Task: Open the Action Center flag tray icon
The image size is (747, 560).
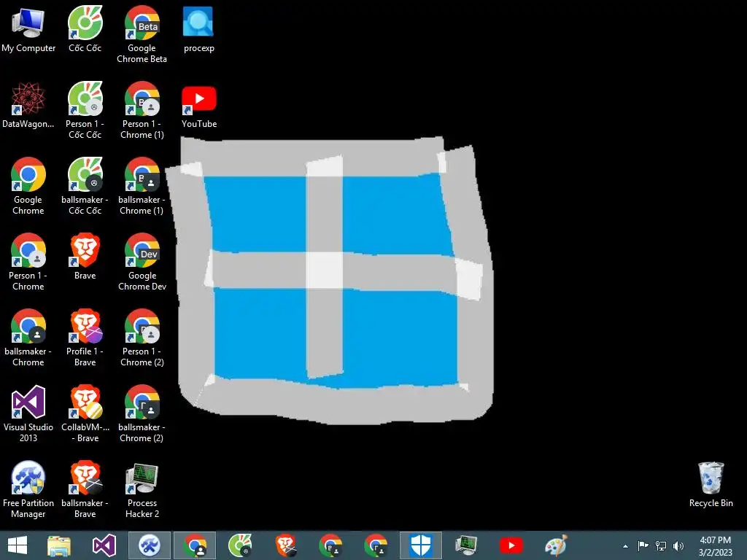Action: tap(643, 545)
